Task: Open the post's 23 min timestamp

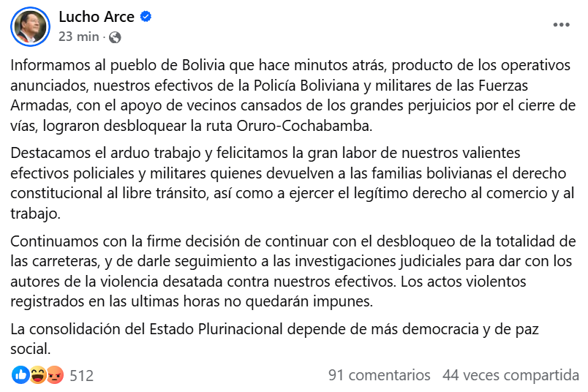Action: point(79,37)
